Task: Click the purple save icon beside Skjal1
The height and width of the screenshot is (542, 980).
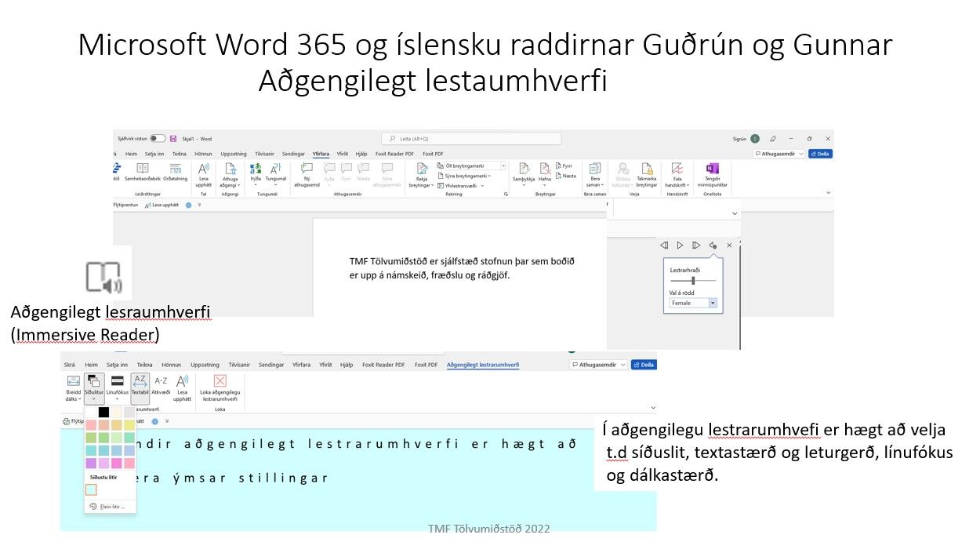Action: pos(173,138)
